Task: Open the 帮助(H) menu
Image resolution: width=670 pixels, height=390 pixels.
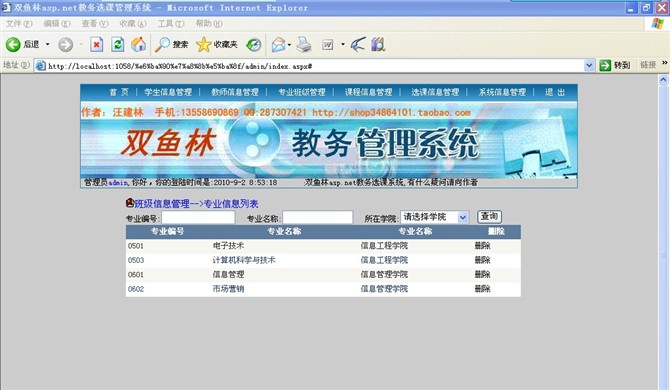Action: point(209,23)
